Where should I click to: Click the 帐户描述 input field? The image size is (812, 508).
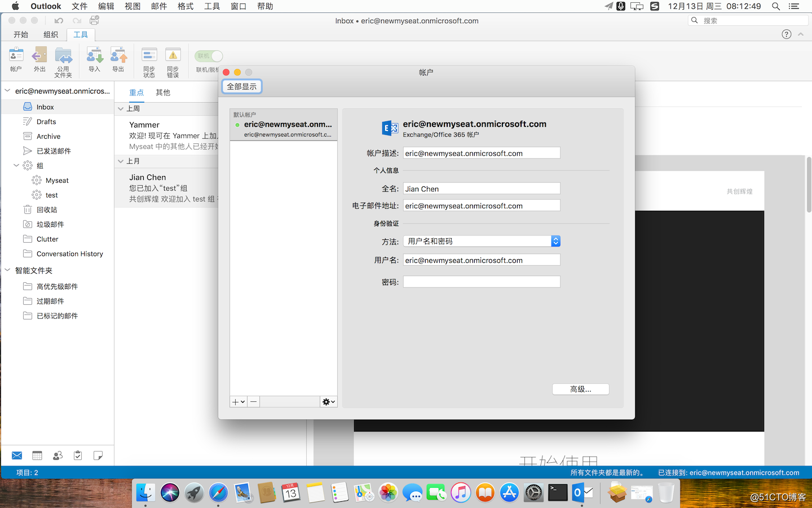tap(482, 153)
